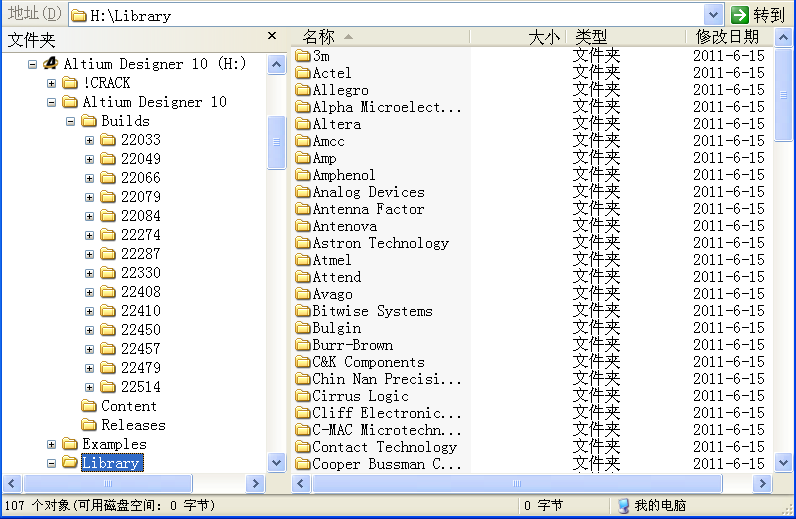
Task: Select the Burr-Brown folder icon
Action: [303, 345]
